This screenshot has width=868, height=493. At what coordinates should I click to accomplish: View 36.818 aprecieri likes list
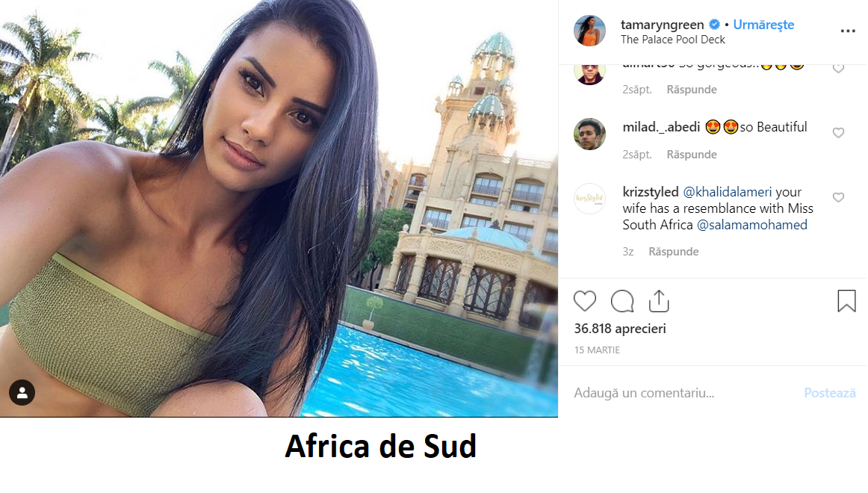[619, 329]
